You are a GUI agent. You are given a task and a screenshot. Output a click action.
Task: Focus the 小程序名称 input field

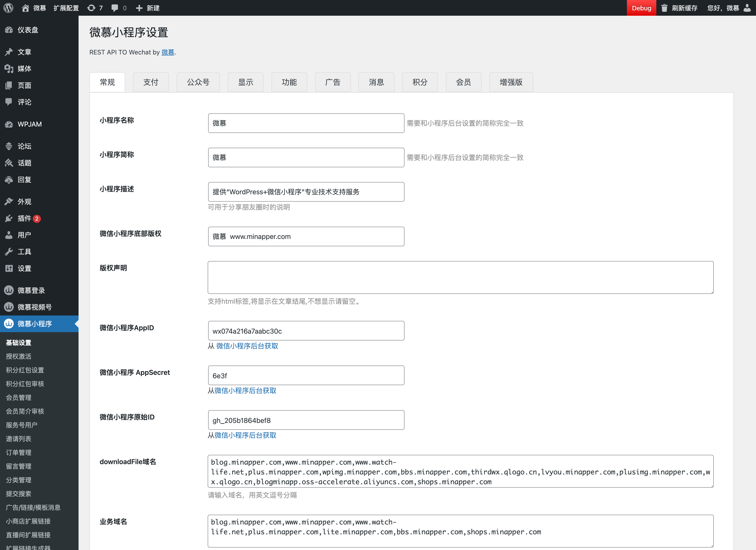tap(306, 123)
